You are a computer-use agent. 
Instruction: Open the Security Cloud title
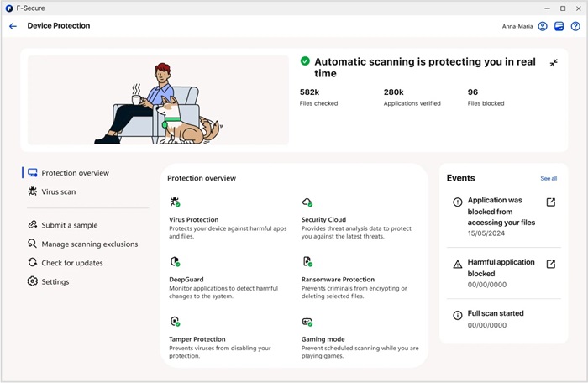[323, 219]
